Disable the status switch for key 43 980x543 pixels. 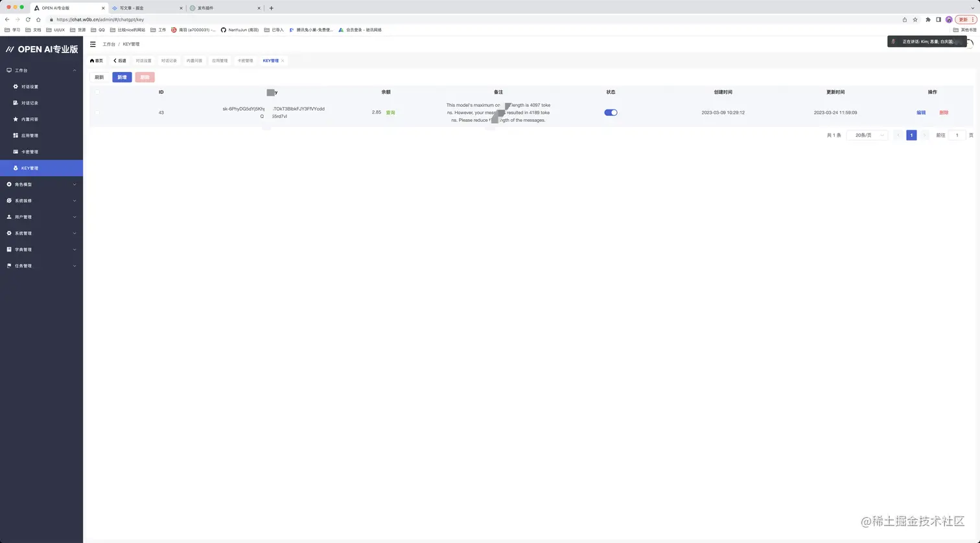point(610,112)
